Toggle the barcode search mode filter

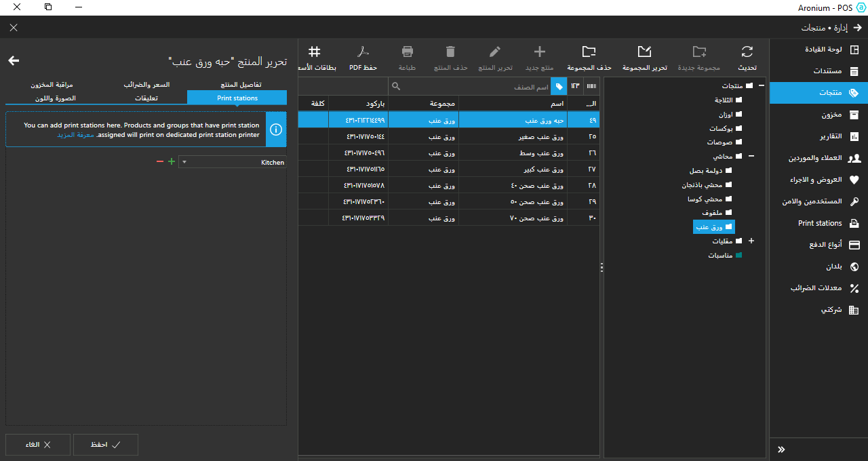[591, 86]
